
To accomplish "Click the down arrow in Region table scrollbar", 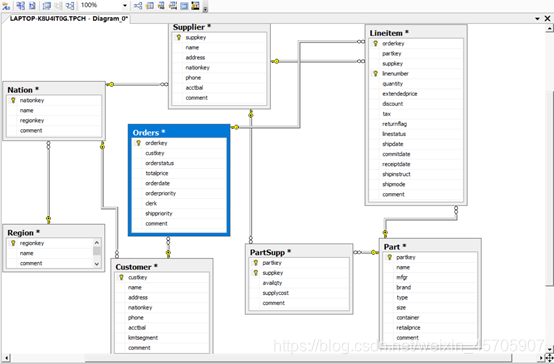I will coord(97,264).
